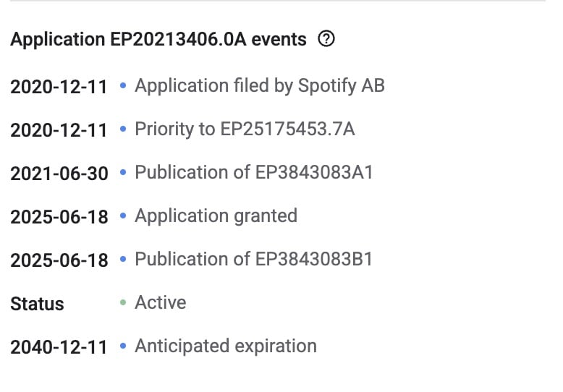Open Publication of EP3843083A1
Viewport: 563px width, 392px height.
(x=253, y=173)
